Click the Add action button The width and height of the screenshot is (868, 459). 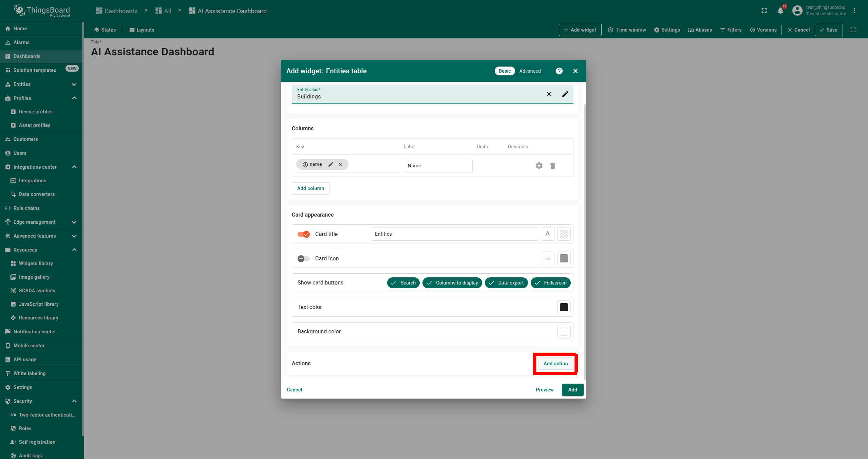[x=555, y=364]
